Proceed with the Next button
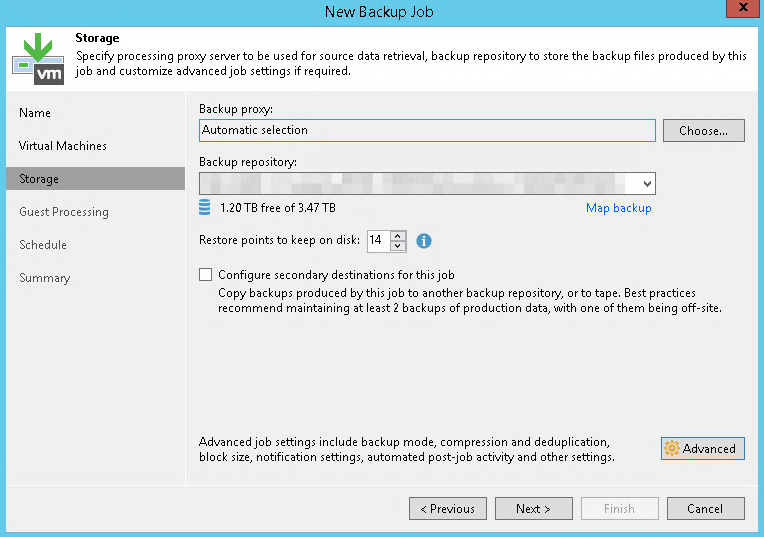Image resolution: width=764 pixels, height=537 pixels. point(534,509)
